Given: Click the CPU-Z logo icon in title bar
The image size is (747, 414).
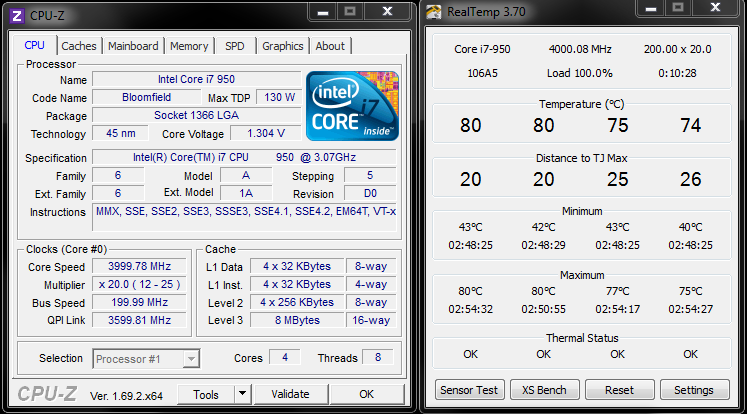Looking at the screenshot, I should (17, 16).
